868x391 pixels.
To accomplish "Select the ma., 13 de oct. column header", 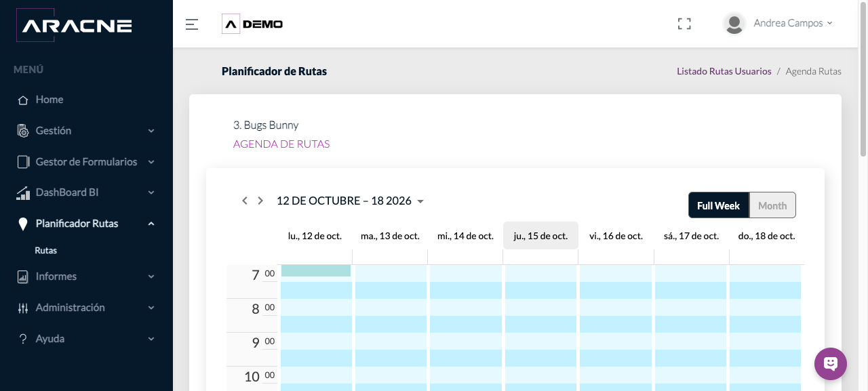I will click(390, 236).
